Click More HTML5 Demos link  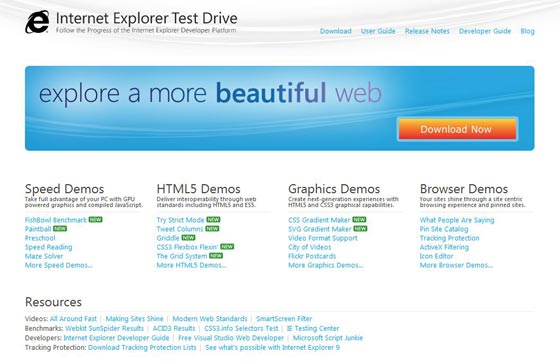pyautogui.click(x=191, y=265)
